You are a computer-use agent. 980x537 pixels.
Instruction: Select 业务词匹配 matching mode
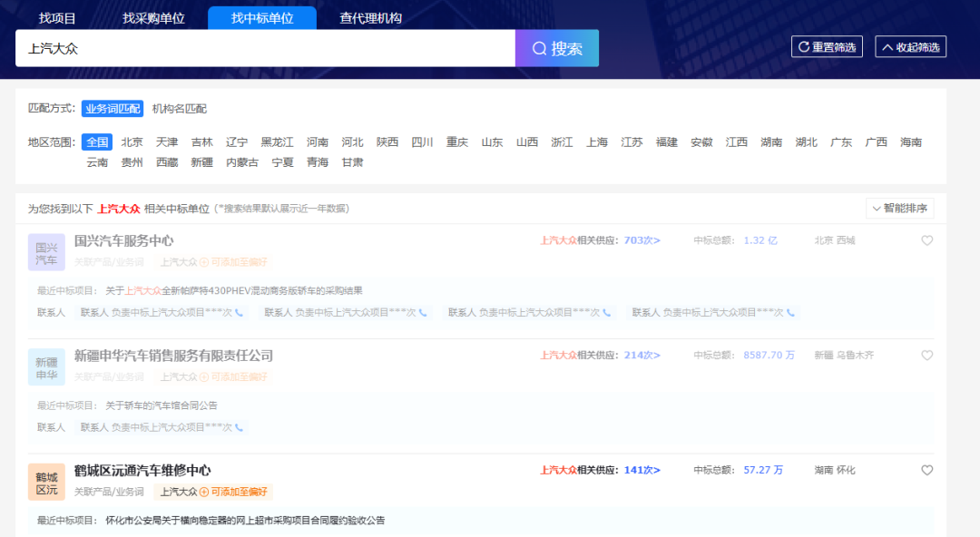(113, 109)
